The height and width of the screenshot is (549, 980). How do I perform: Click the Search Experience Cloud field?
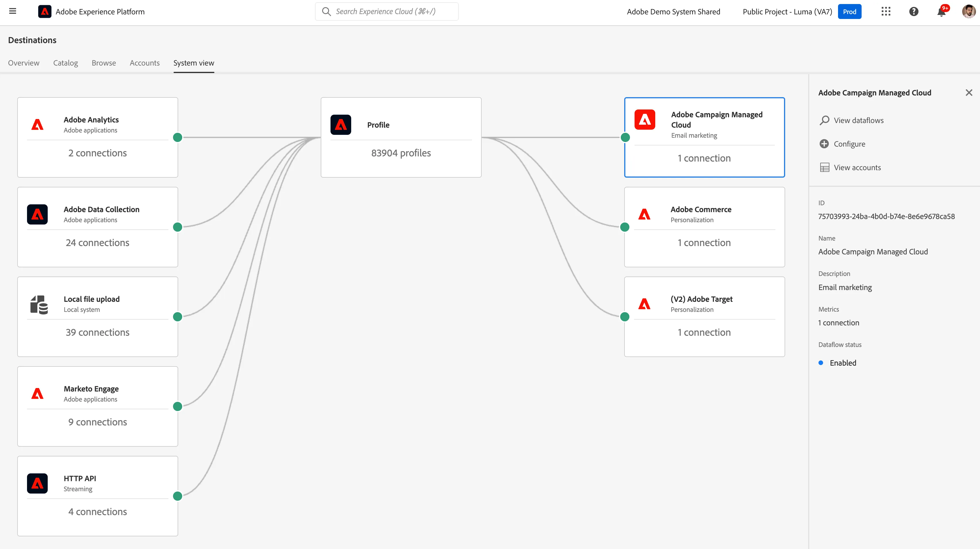[x=387, y=11]
